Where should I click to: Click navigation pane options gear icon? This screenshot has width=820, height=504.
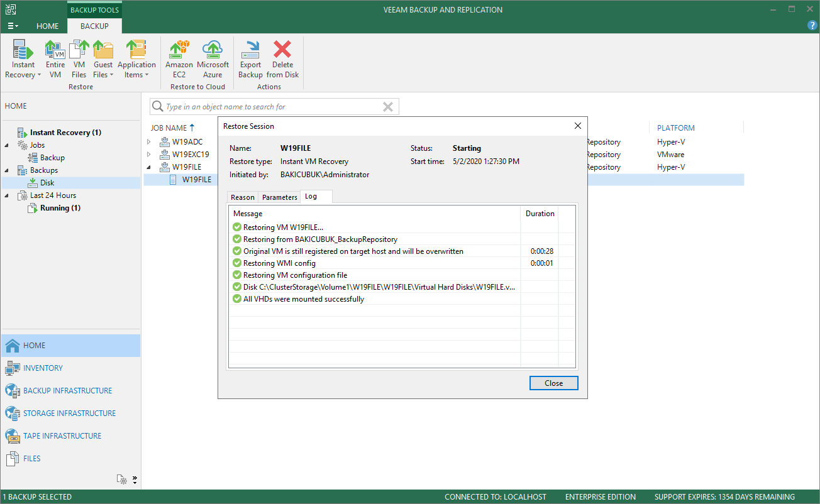122,479
